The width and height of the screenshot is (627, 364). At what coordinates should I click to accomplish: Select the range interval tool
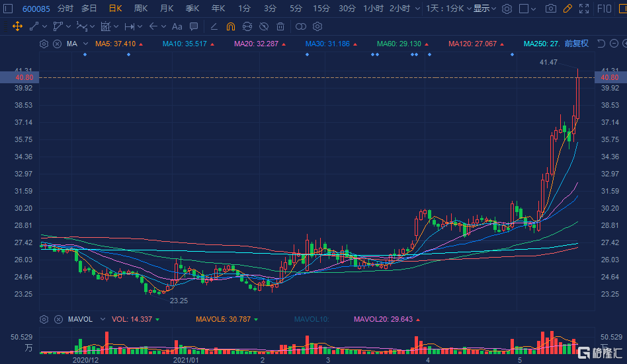[129, 26]
